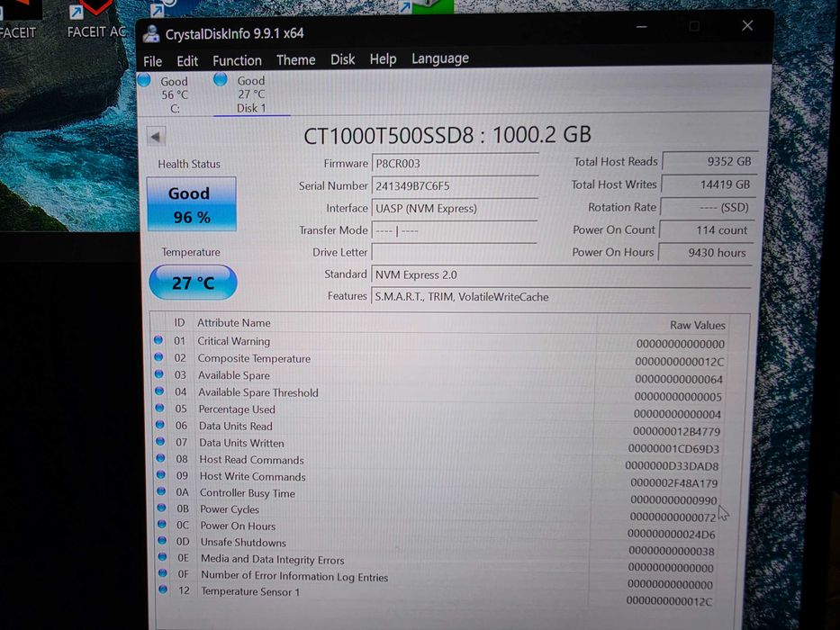Click the status circle for Host Write Commands
This screenshot has width=840, height=630.
coord(161,474)
